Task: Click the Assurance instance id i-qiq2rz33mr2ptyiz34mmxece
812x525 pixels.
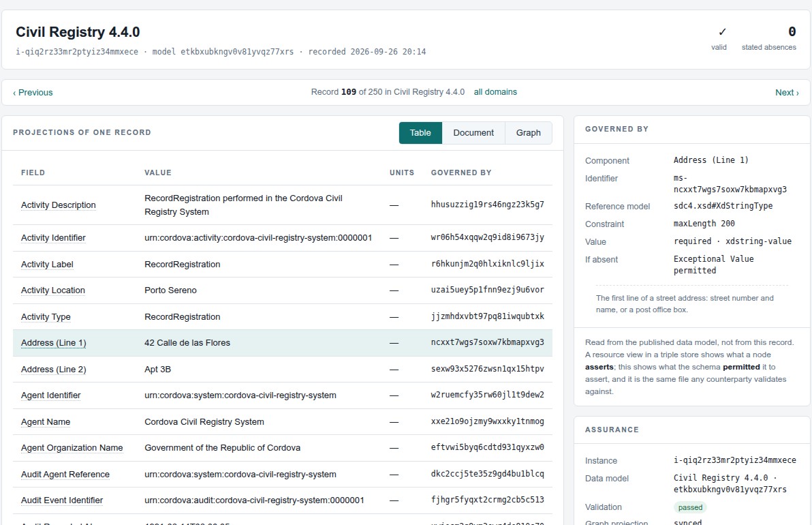Action: [x=734, y=460]
